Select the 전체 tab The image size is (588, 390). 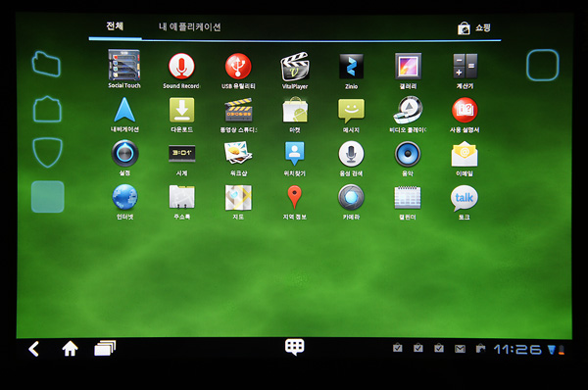click(115, 25)
